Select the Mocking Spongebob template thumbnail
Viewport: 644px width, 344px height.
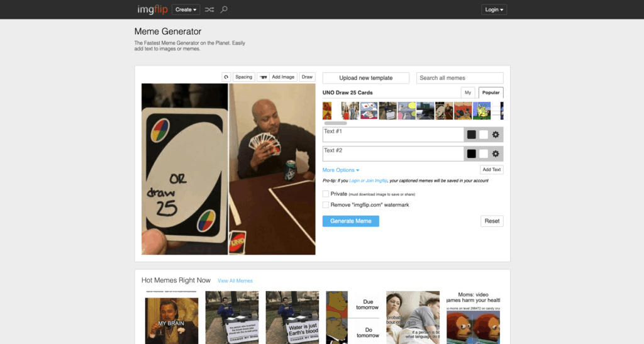pyautogui.click(x=482, y=111)
